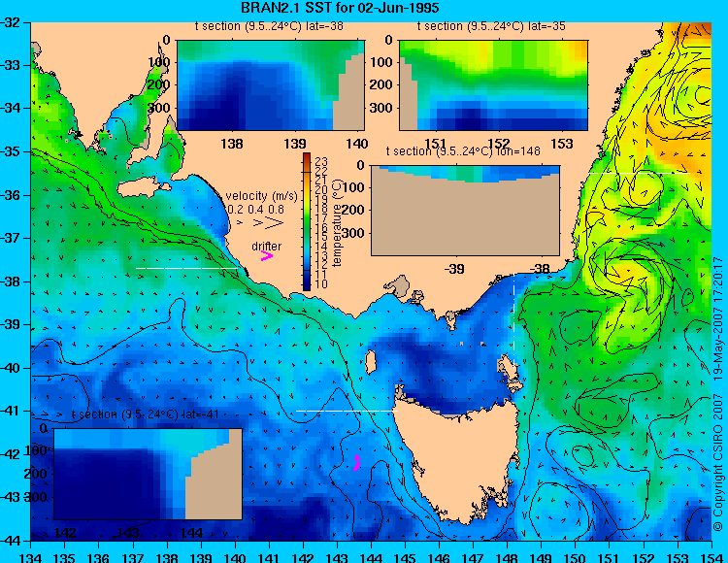Click the -40 label on the main latitude axis

(x=11, y=368)
